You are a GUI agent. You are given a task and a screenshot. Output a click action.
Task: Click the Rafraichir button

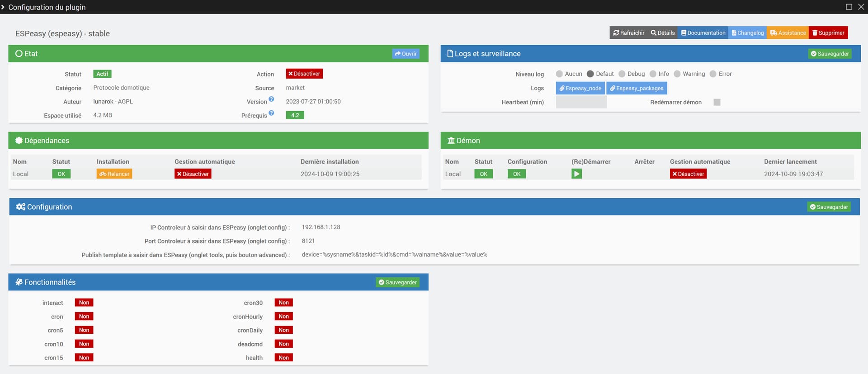point(628,33)
